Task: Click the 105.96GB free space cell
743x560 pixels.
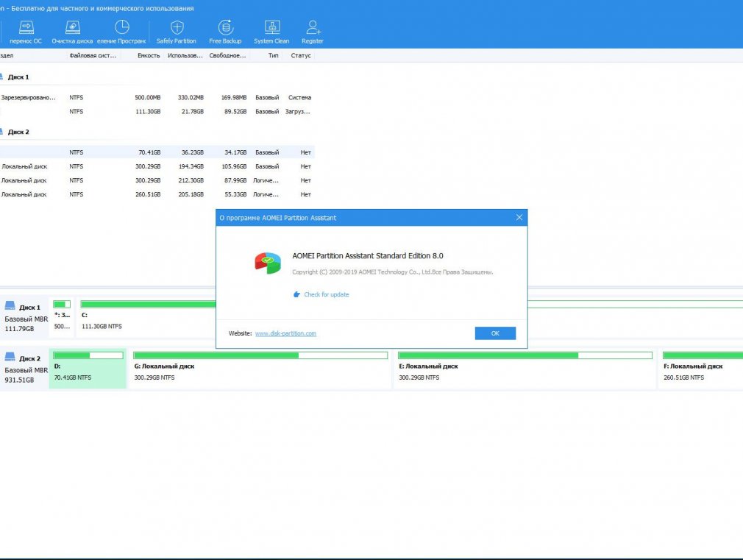Action: point(234,166)
